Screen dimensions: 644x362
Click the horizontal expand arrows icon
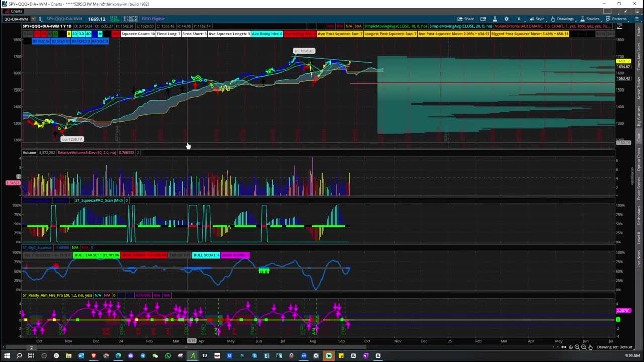pyautogui.click(x=563, y=347)
